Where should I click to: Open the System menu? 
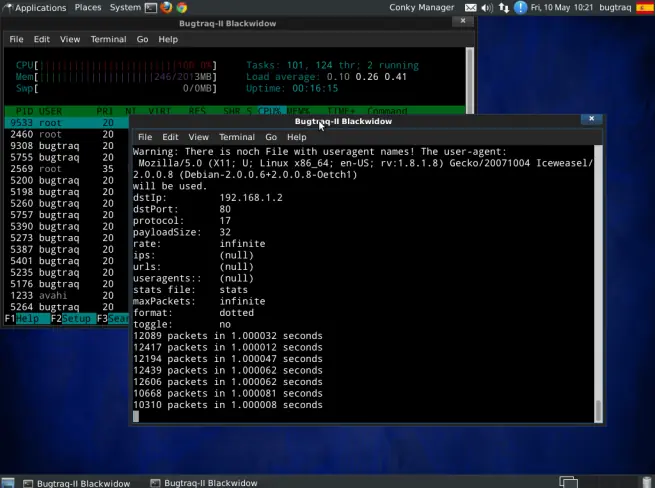tap(125, 8)
